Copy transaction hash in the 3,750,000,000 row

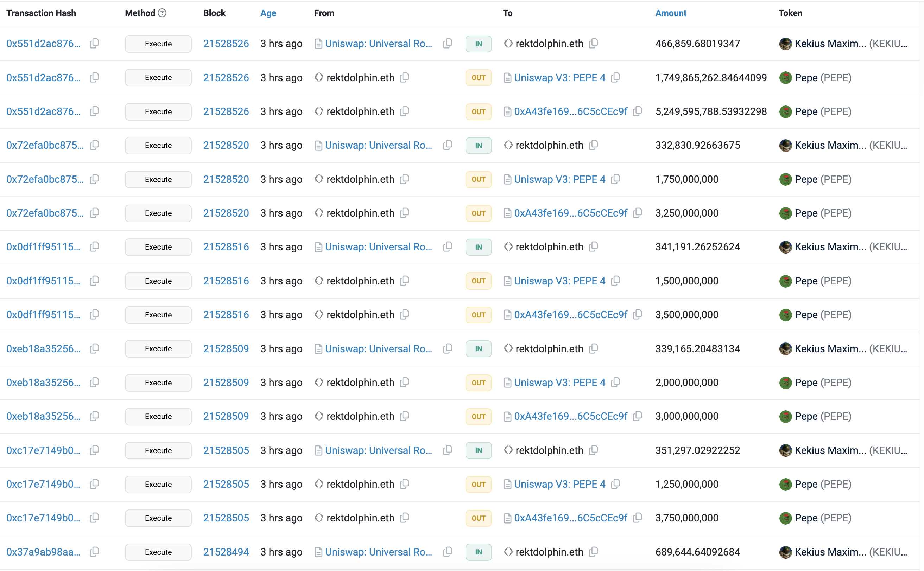pyautogui.click(x=95, y=518)
